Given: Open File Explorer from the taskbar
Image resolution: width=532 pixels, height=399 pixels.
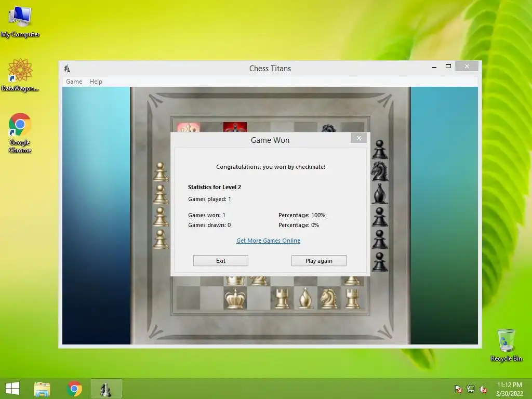Looking at the screenshot, I should (x=42, y=389).
